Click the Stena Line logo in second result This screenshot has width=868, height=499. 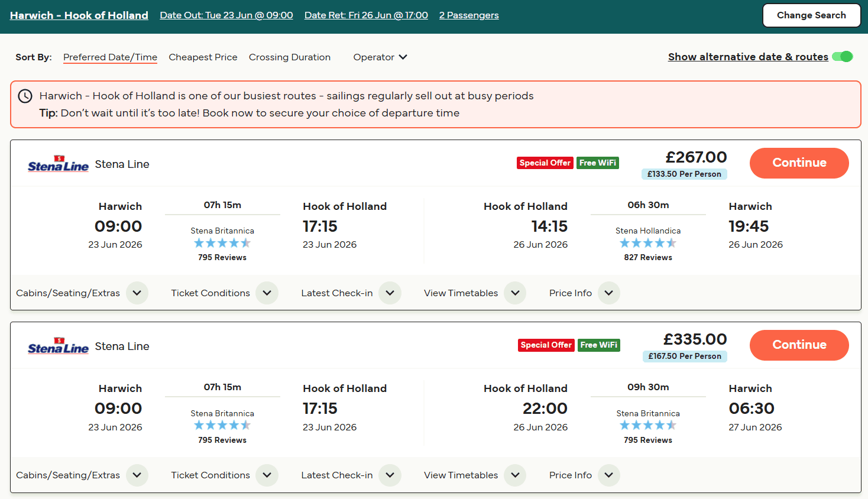[x=58, y=346]
